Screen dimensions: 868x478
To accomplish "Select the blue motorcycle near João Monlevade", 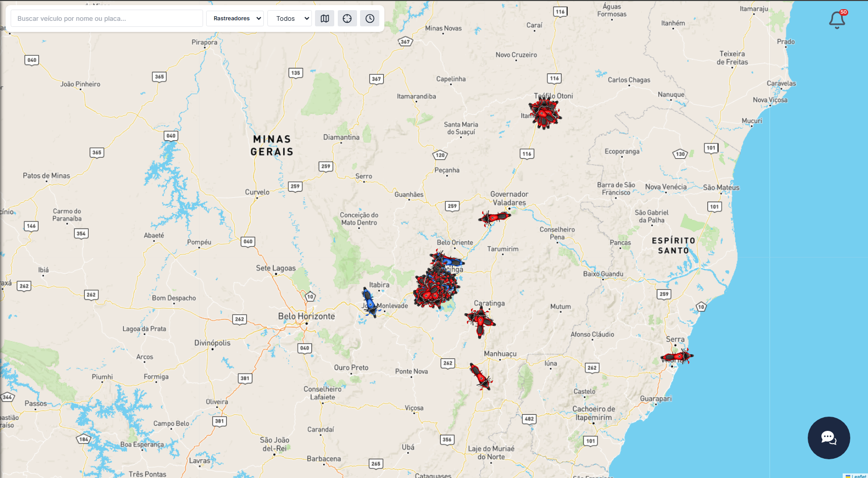I will (370, 302).
